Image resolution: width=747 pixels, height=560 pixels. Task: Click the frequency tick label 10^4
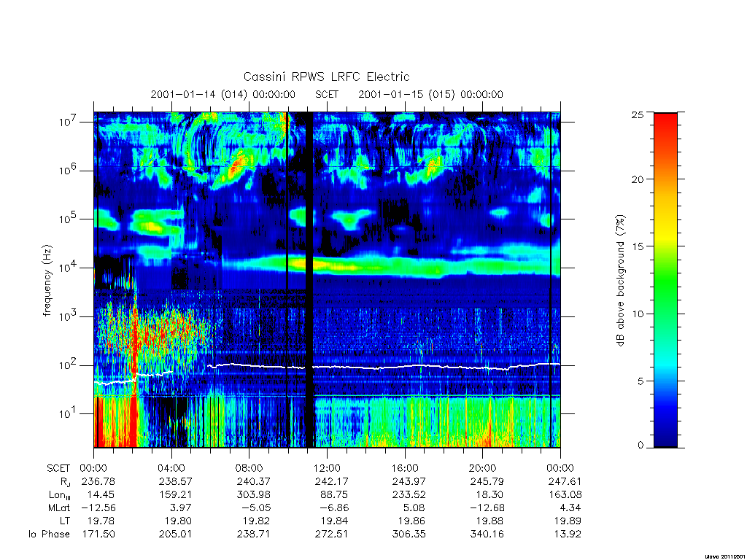[x=68, y=267]
